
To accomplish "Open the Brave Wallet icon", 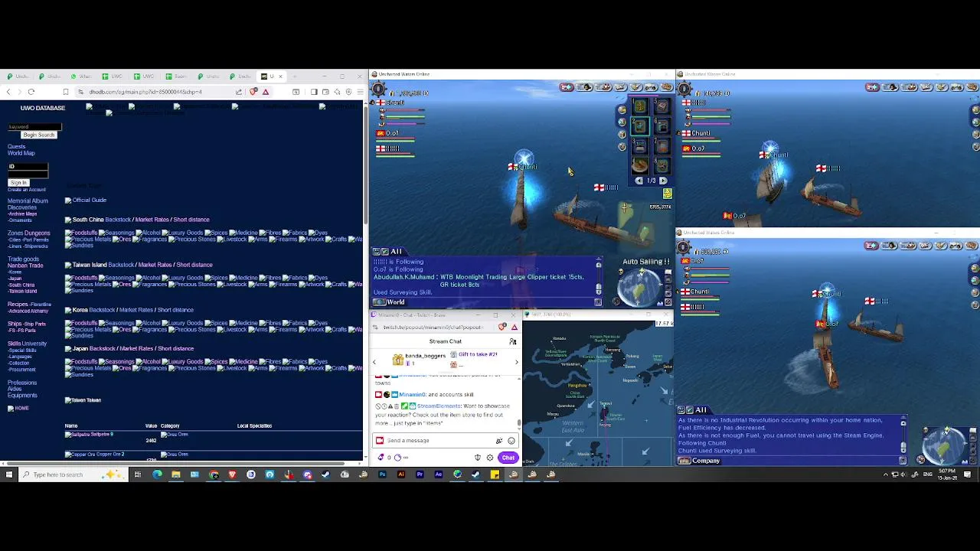I will [x=325, y=92].
